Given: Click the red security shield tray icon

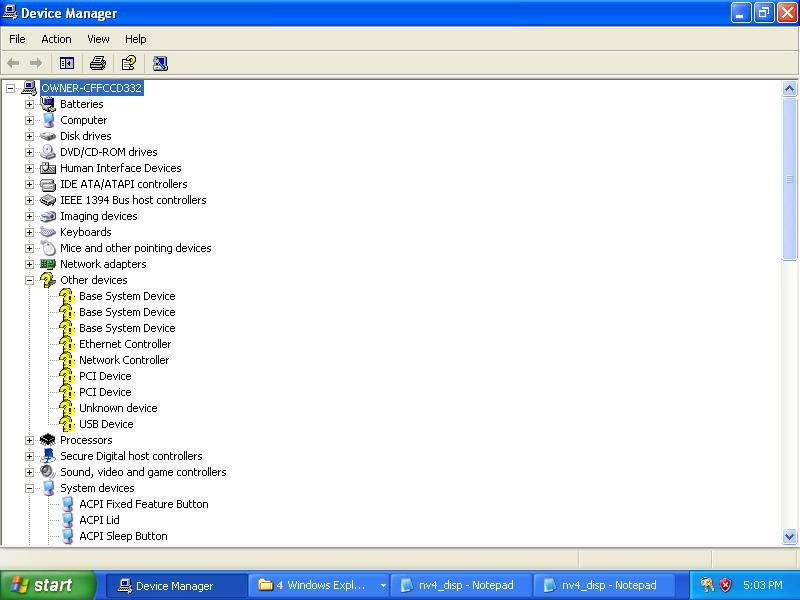Looking at the screenshot, I should point(725,585).
